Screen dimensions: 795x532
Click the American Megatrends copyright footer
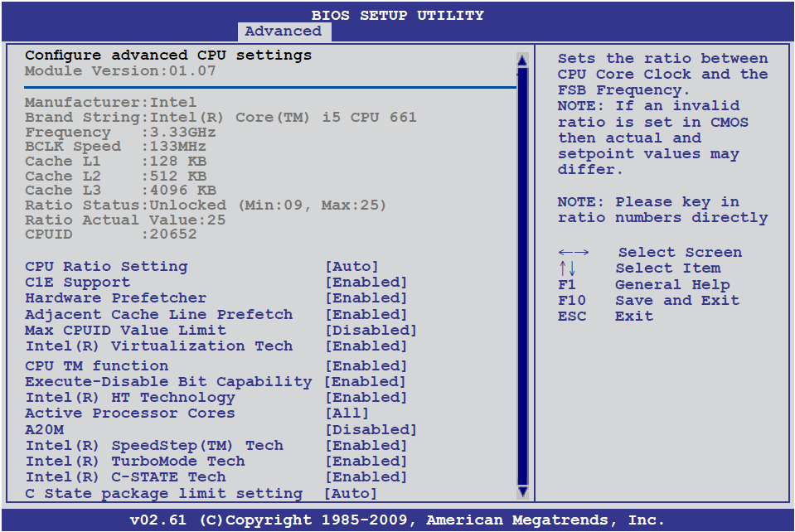pos(397,520)
